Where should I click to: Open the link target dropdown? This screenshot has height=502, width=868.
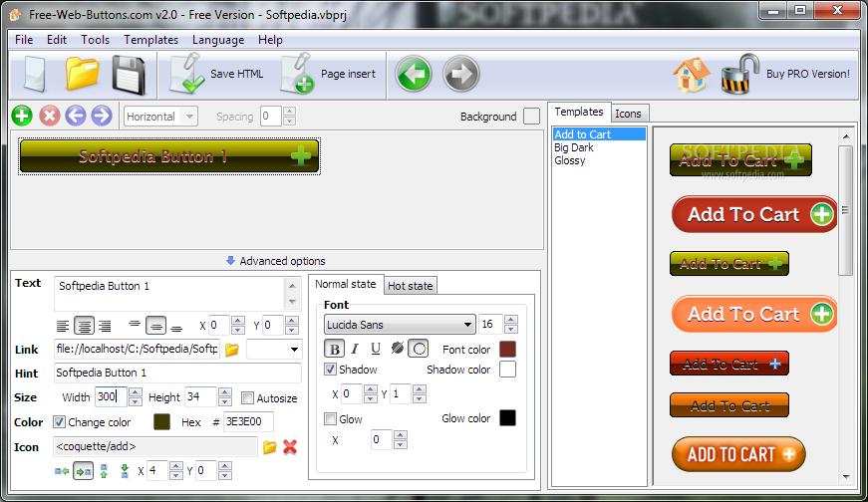click(x=275, y=350)
